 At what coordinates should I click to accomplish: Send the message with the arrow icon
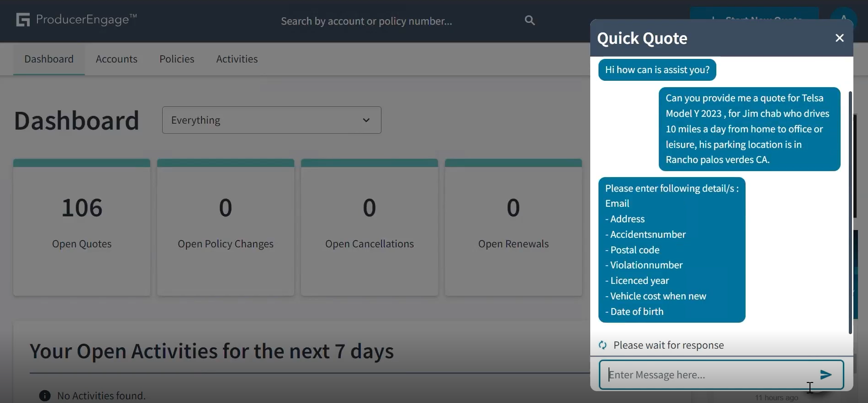click(x=826, y=375)
